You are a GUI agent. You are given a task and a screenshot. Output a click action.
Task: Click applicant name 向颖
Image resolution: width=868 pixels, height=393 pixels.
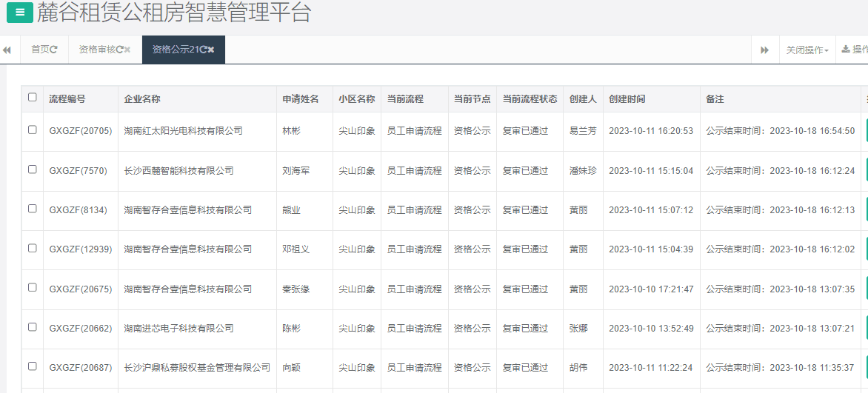[291, 368]
